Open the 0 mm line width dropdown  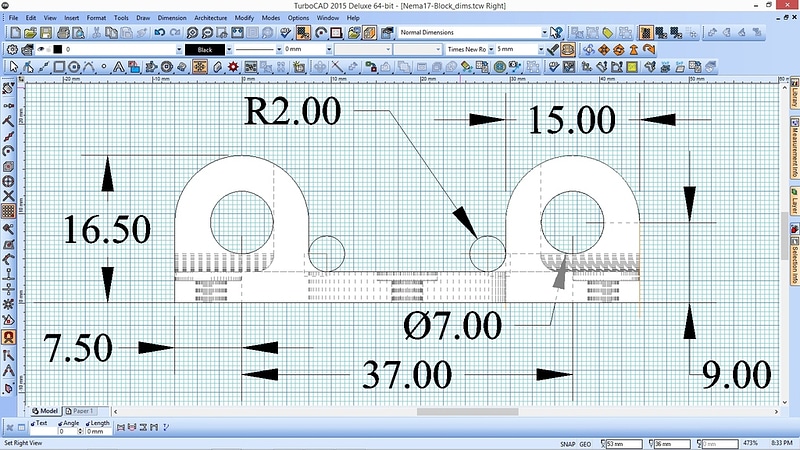pos(329,49)
